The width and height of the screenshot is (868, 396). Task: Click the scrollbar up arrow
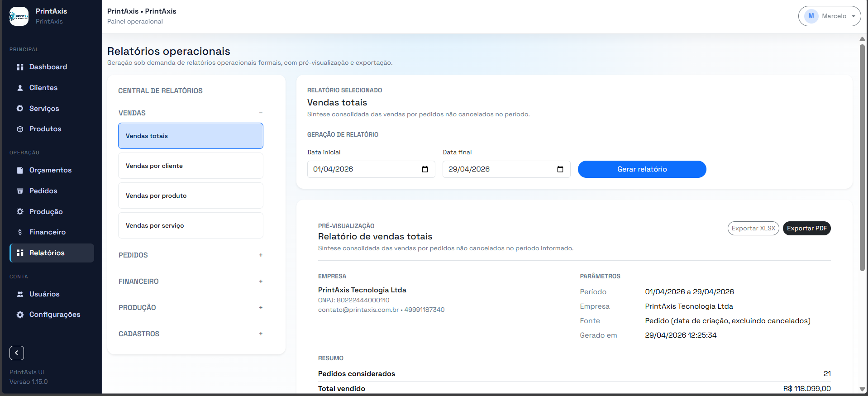click(x=862, y=39)
